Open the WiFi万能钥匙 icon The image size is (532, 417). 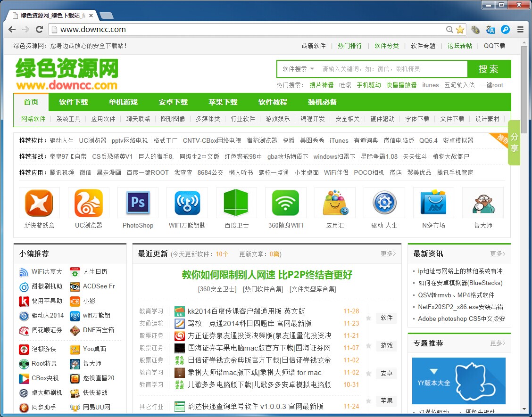(187, 203)
